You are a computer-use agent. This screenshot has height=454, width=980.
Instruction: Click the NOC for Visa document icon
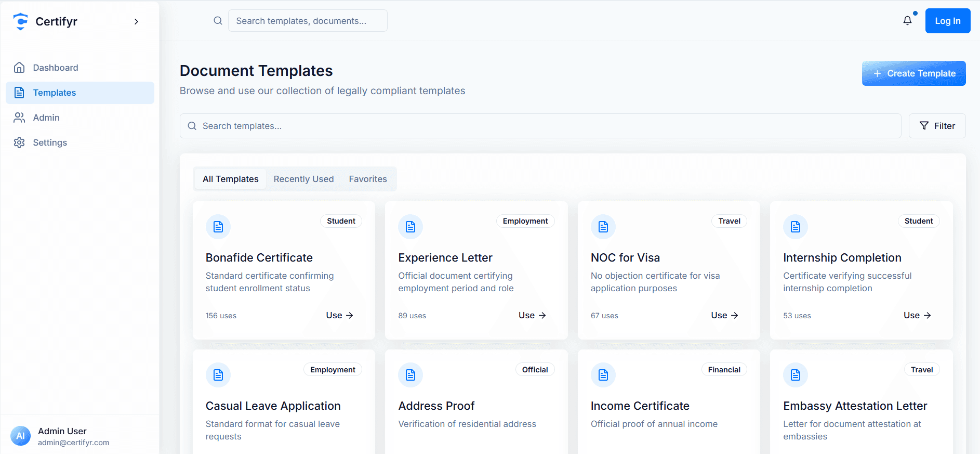(603, 227)
